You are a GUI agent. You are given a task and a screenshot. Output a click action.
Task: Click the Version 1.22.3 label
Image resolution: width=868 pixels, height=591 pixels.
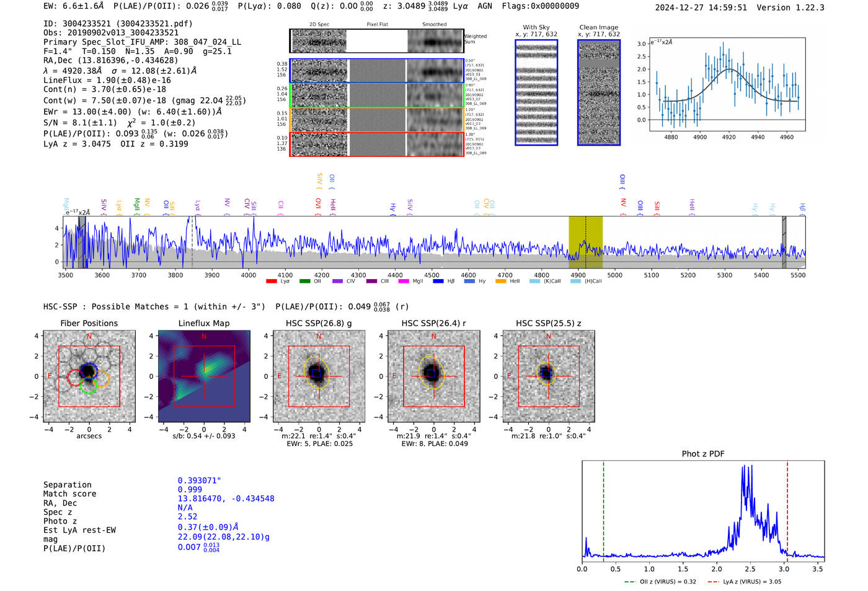pyautogui.click(x=790, y=7)
